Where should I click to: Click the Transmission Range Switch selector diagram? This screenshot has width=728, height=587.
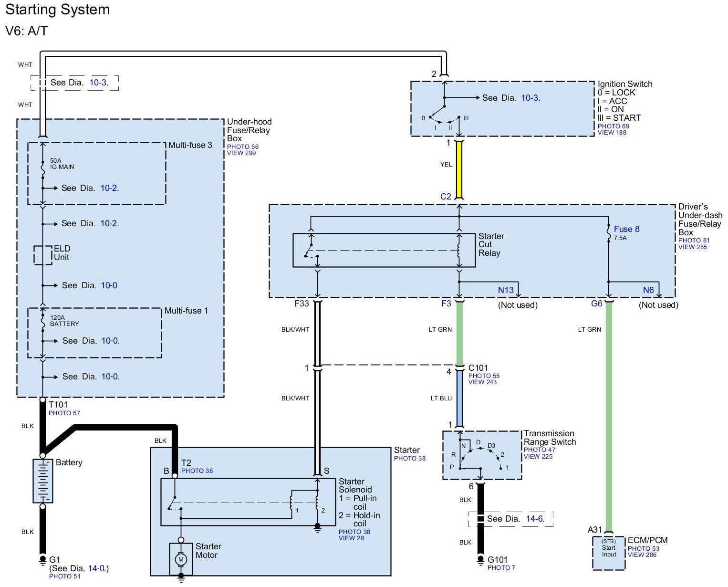click(x=482, y=455)
